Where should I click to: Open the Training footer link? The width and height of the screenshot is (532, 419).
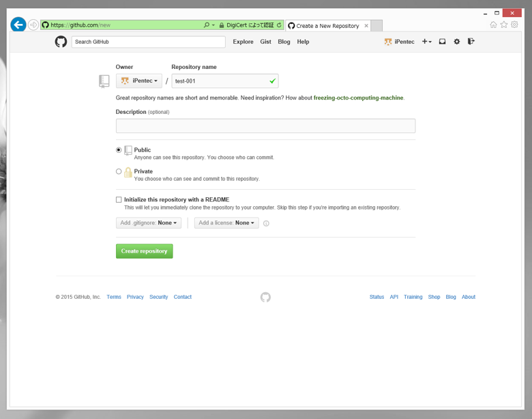pyautogui.click(x=413, y=297)
